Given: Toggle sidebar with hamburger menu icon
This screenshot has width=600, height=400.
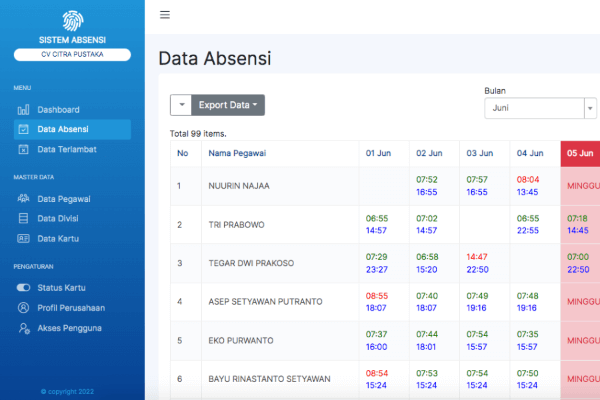Looking at the screenshot, I should click(165, 15).
